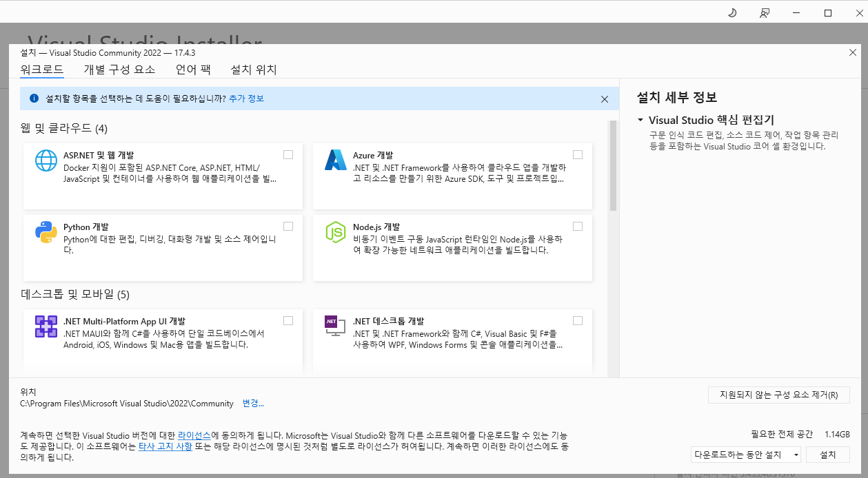868x478 pixels.
Task: Check the Node.js development workload
Action: [578, 226]
